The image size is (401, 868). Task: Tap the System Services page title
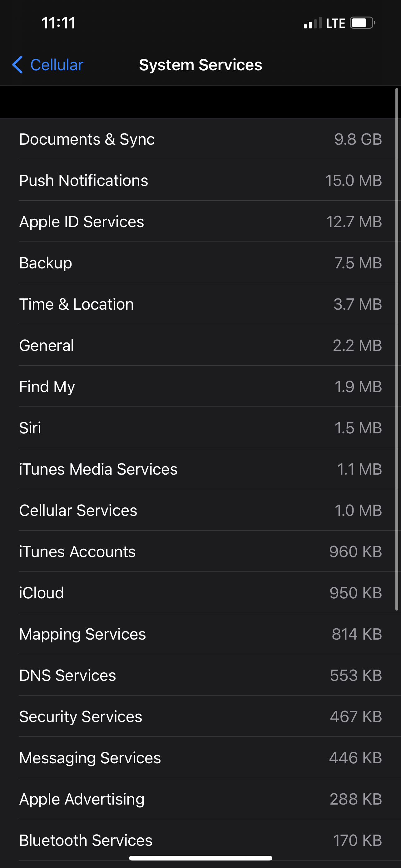point(200,65)
